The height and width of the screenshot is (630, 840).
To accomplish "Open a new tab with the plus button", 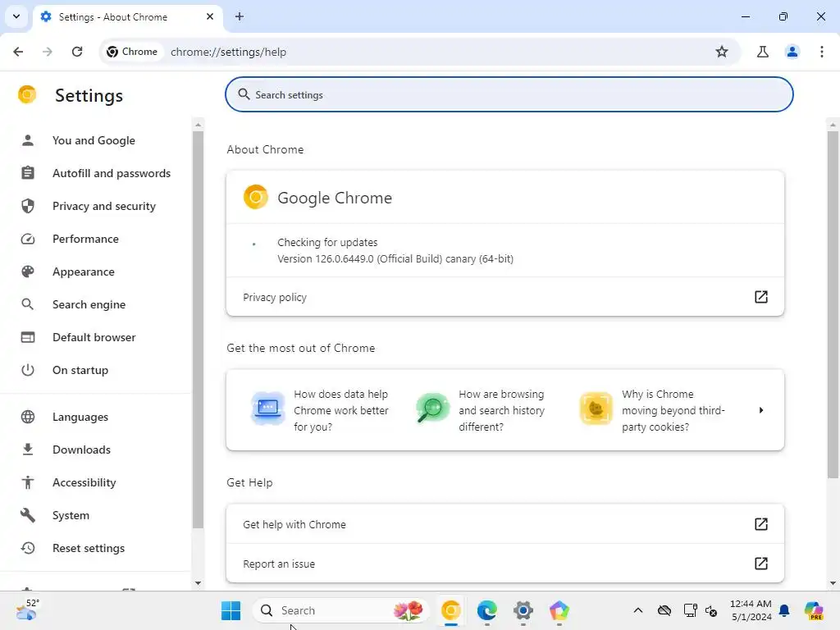I will point(240,16).
